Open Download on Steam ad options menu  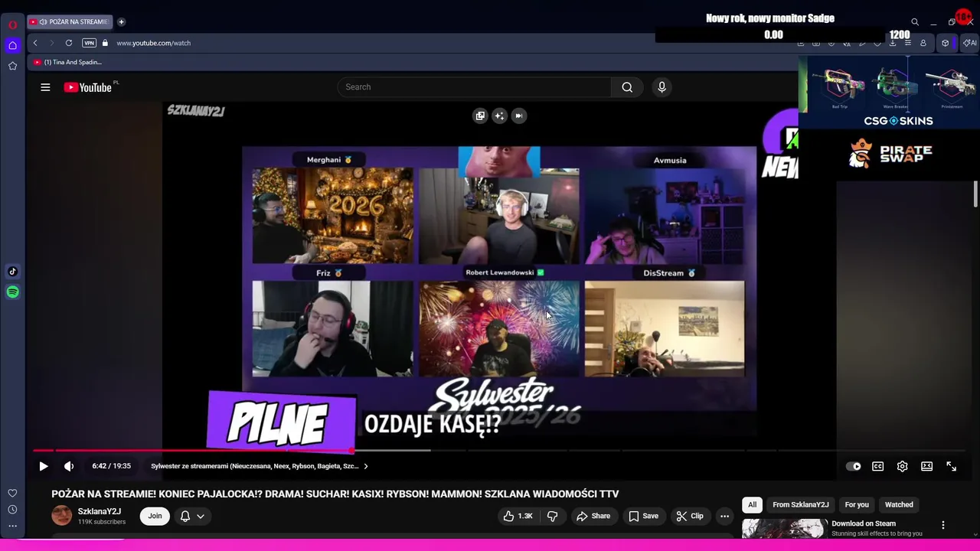pos(943,525)
